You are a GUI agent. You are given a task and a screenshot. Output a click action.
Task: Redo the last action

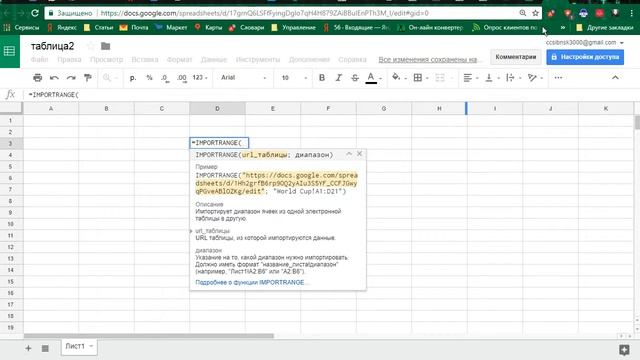pyautogui.click(x=71, y=78)
